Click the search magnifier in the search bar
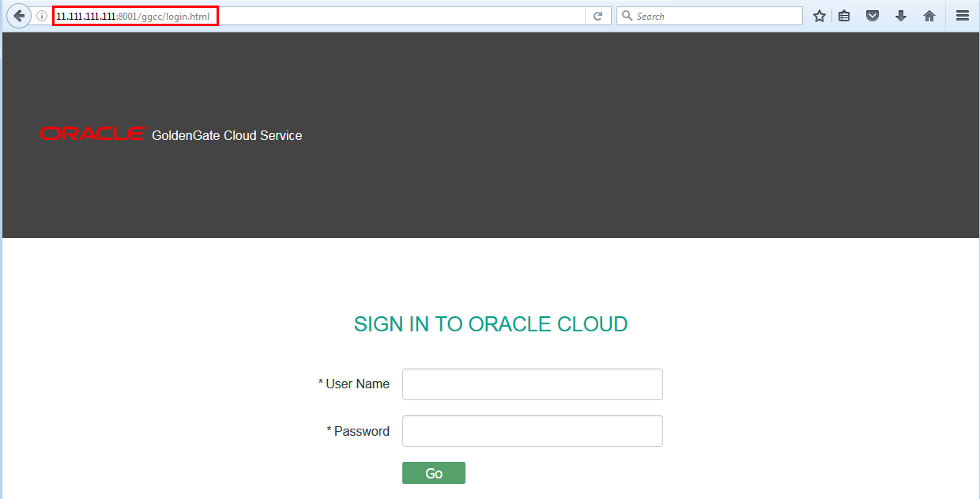980x499 pixels. (x=625, y=15)
